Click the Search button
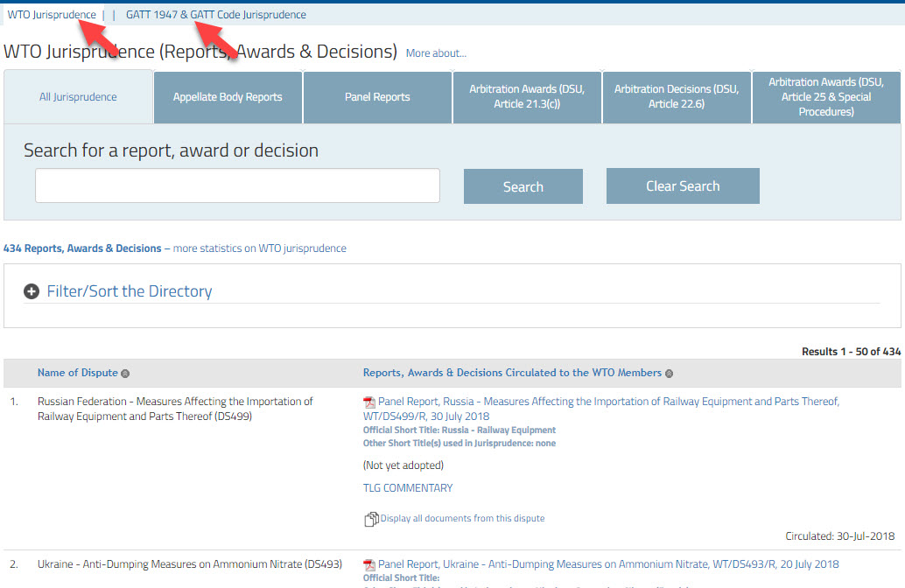This screenshot has height=588, width=905. tap(523, 186)
